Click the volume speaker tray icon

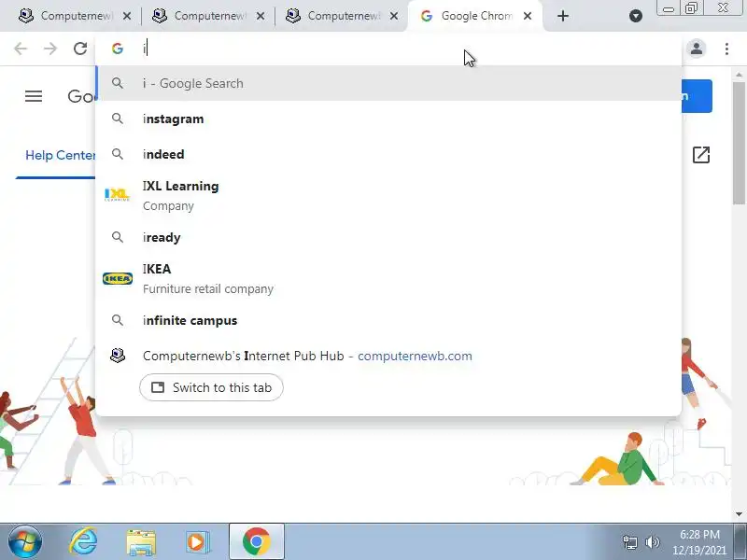pos(652,542)
